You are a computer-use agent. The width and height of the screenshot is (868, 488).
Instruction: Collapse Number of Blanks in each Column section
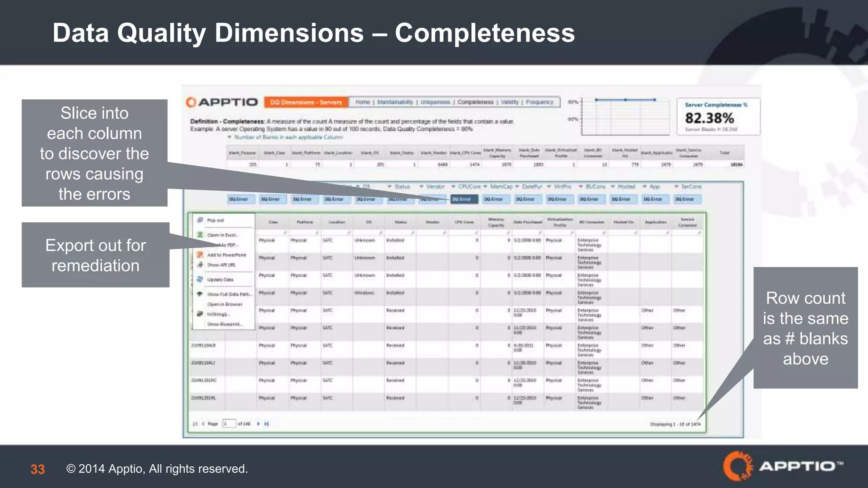229,137
